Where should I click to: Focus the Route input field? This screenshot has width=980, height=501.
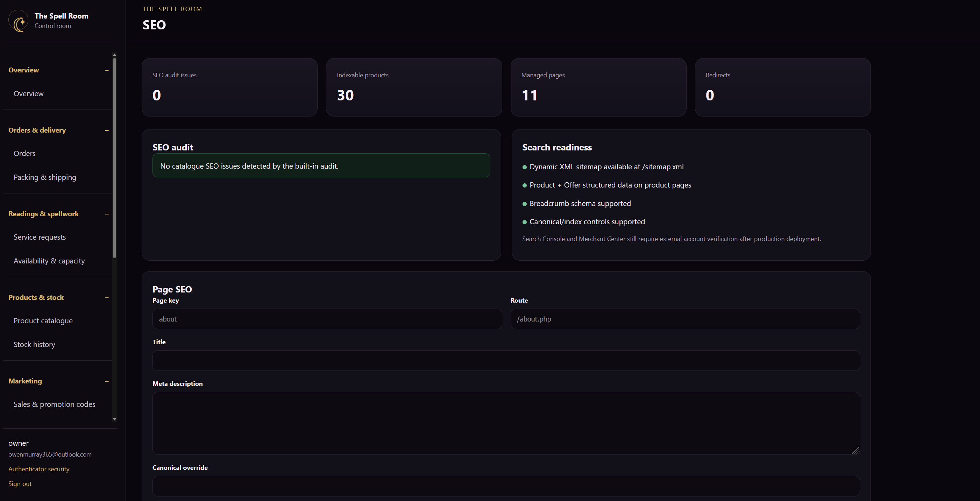pos(685,319)
